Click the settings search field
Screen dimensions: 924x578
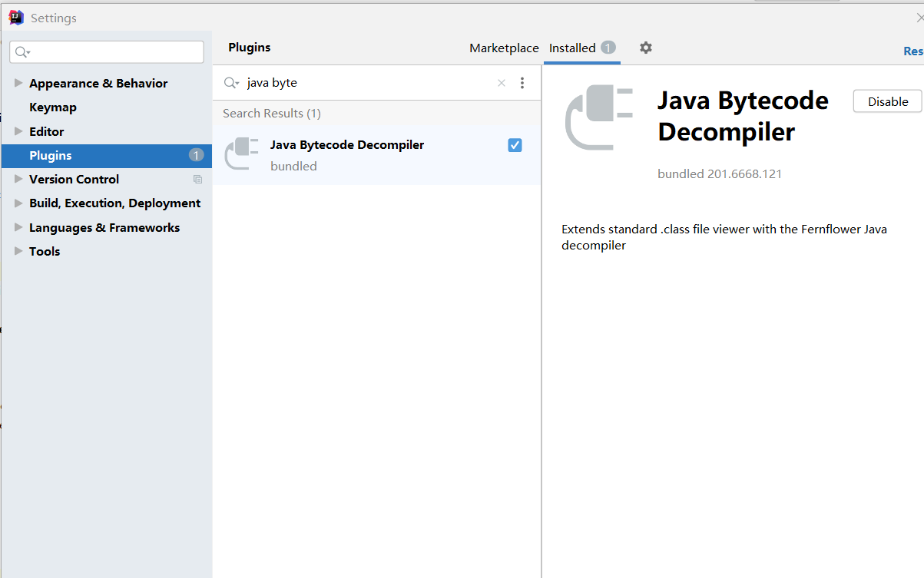pos(107,52)
